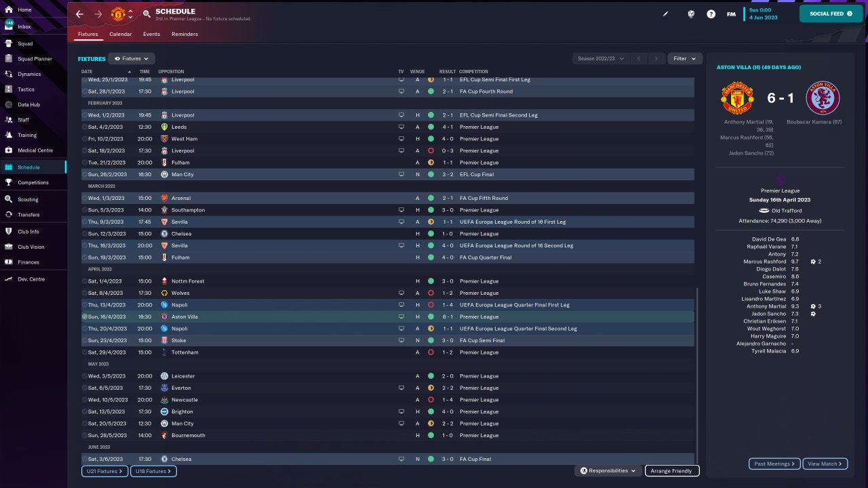This screenshot has height=488, width=868.
Task: Open the Season 2022/23 dropdown
Action: click(x=601, y=59)
